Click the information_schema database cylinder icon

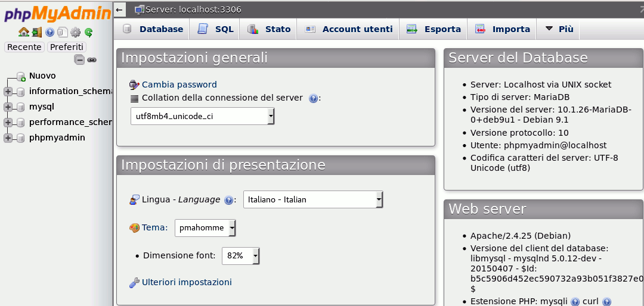(x=20, y=92)
